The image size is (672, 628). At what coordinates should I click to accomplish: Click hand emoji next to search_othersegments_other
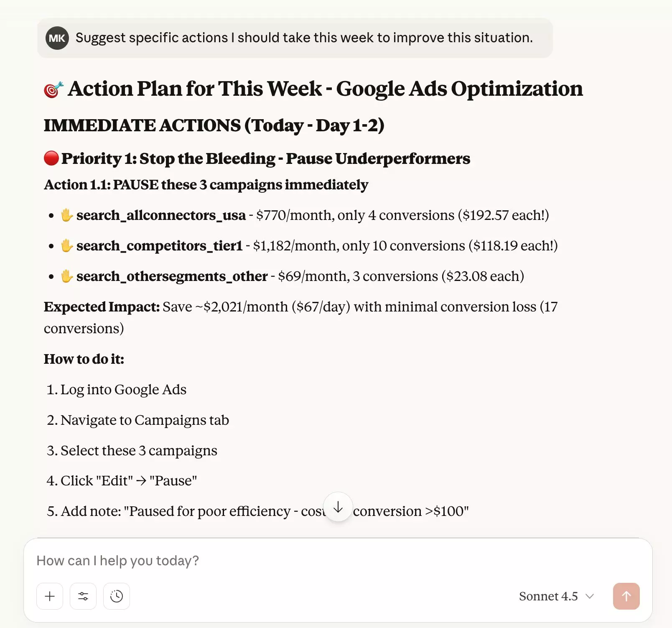67,276
